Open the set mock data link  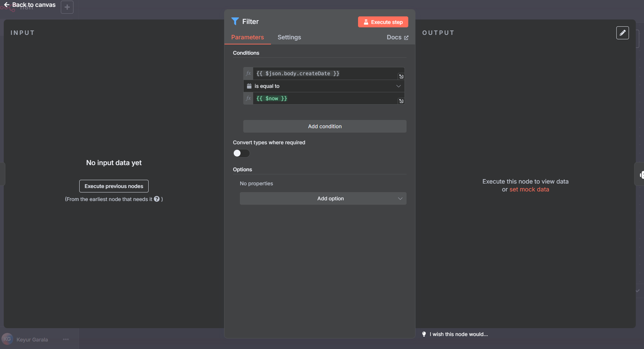529,189
